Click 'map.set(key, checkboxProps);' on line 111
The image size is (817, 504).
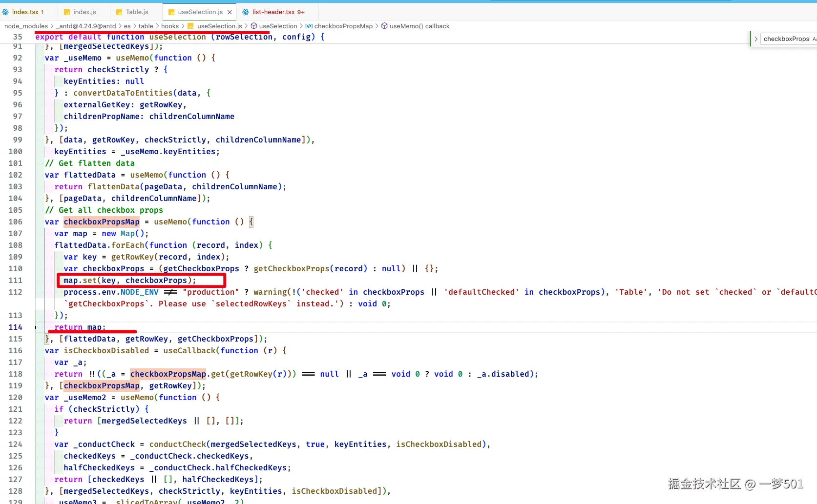tap(130, 281)
